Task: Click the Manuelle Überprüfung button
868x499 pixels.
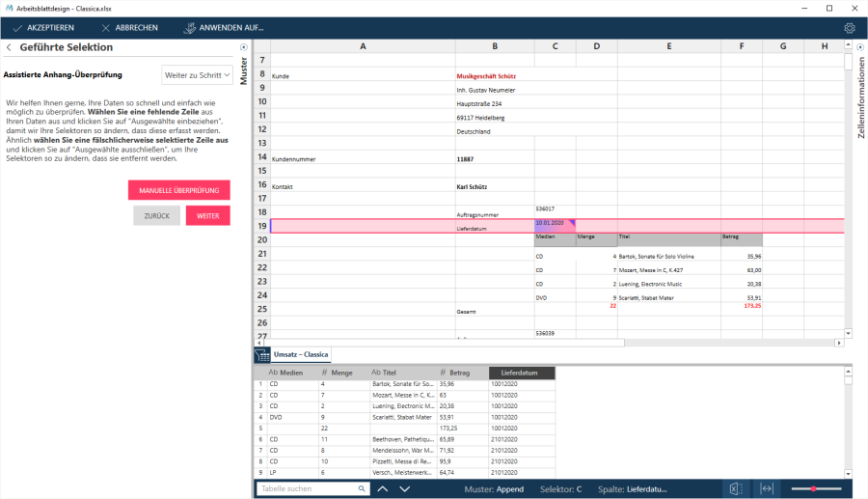Action: click(178, 190)
